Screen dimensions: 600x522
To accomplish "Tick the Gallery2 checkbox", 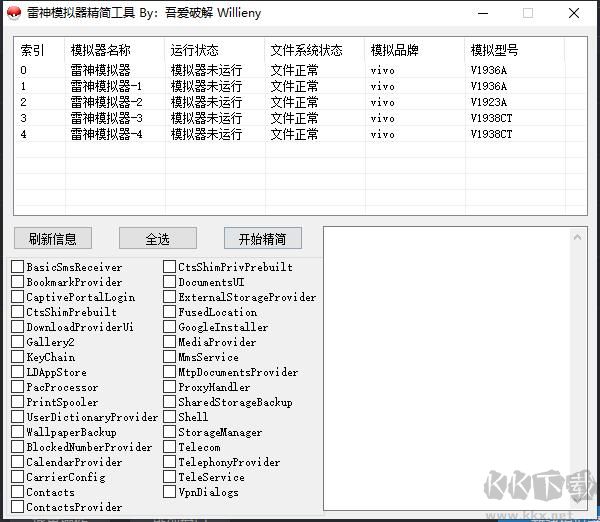I will pyautogui.click(x=18, y=342).
